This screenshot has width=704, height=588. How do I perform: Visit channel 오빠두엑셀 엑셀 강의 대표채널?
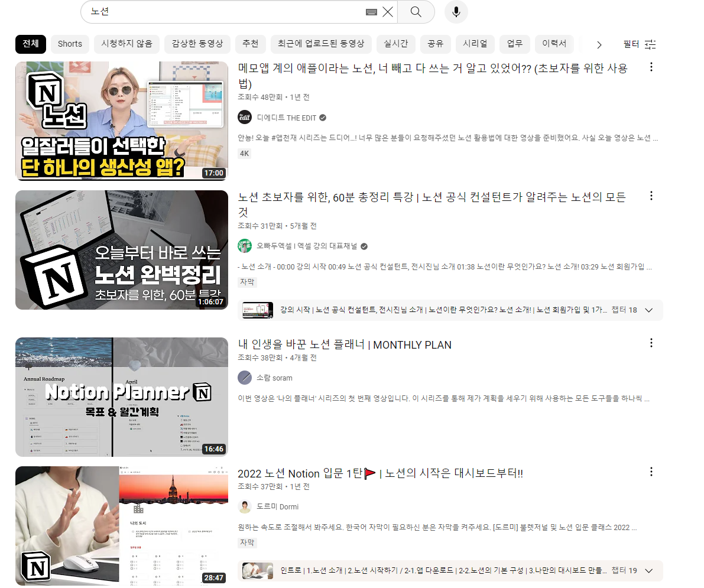[307, 246]
